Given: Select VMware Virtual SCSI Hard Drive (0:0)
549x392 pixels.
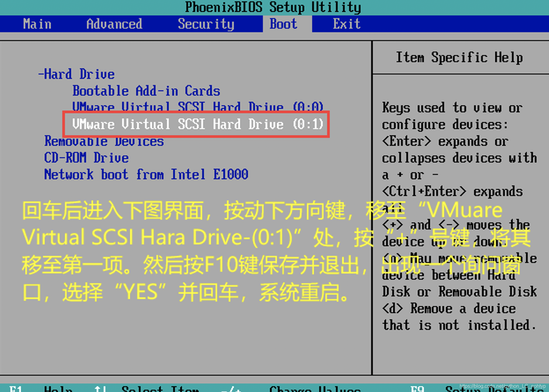Looking at the screenshot, I should [198, 106].
